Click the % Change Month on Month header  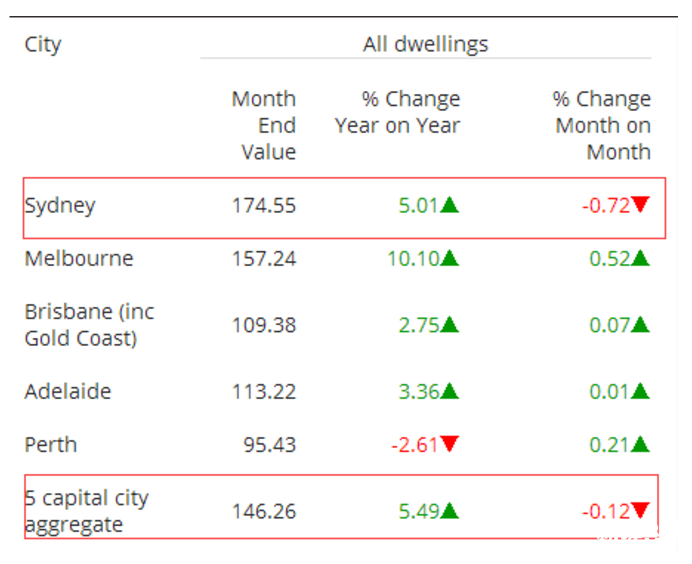click(x=602, y=125)
